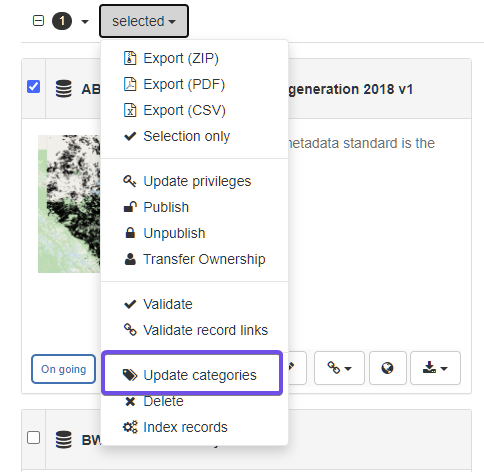Click the map thumbnail of first record
The width and height of the screenshot is (484, 472).
tap(69, 204)
